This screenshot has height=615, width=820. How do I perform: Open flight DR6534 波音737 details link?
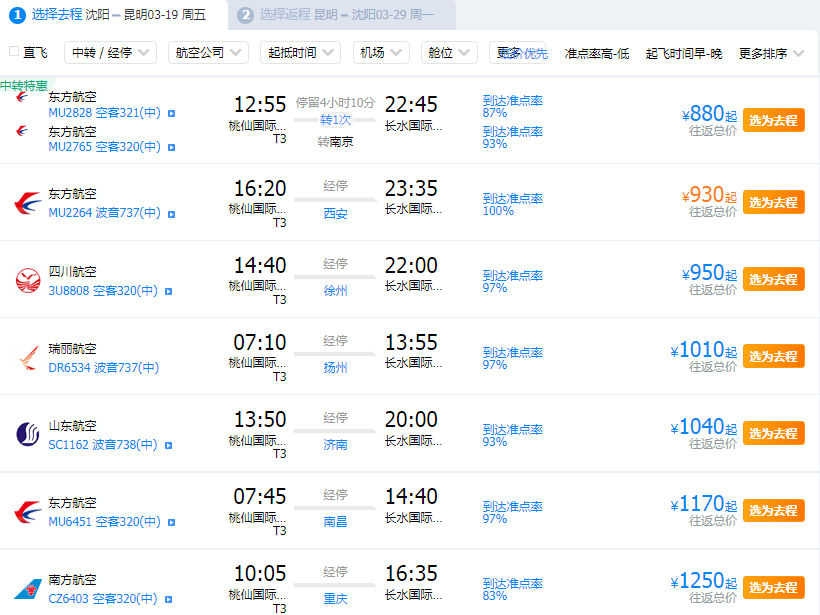click(x=104, y=368)
